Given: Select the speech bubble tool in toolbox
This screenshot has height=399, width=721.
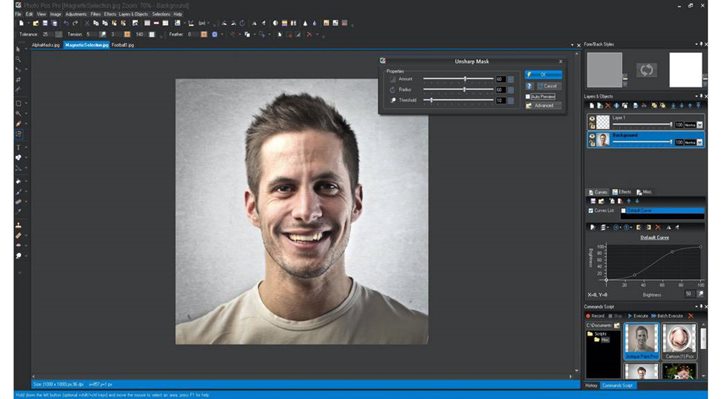Looking at the screenshot, I should click(18, 256).
